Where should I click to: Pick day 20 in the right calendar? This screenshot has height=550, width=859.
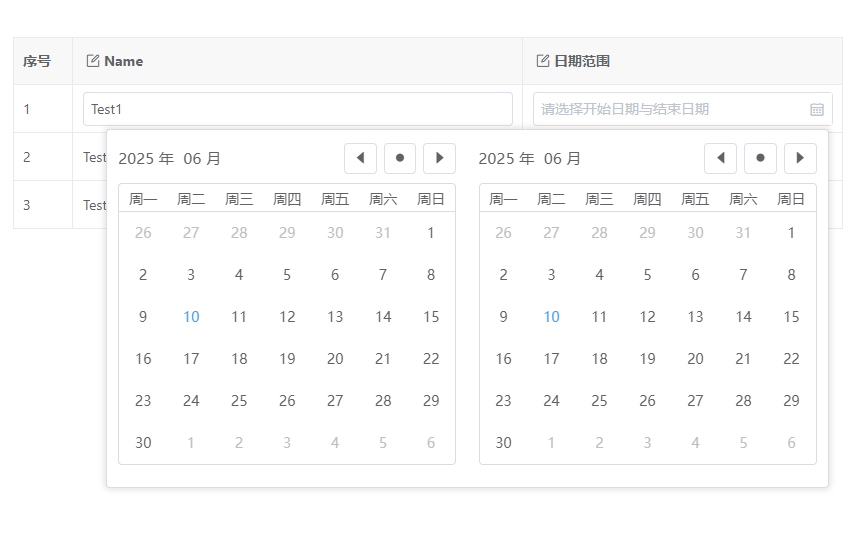pos(695,359)
